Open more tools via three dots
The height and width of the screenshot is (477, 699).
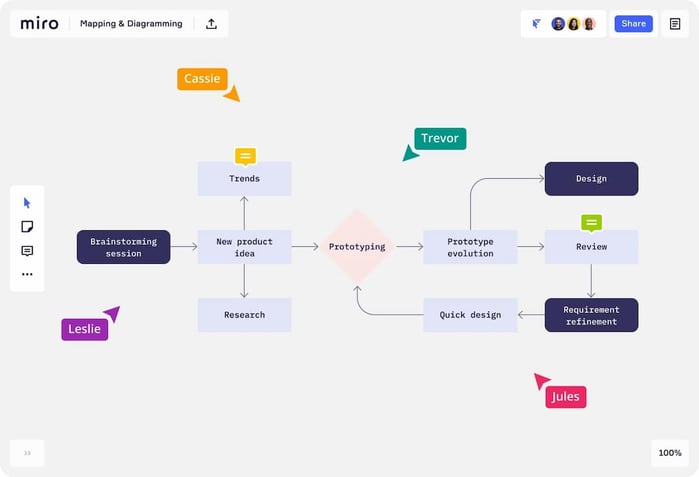27,274
